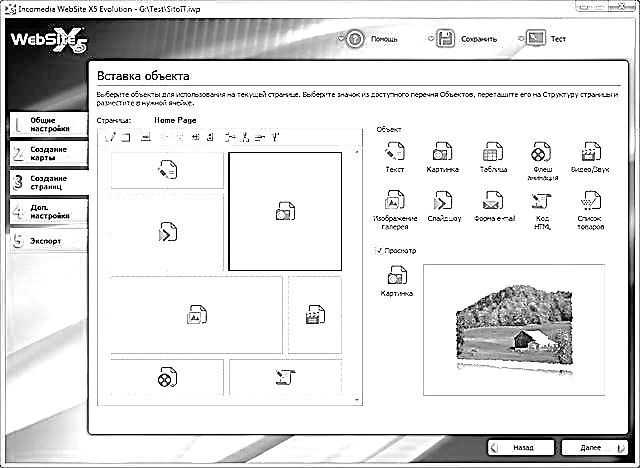Screen dimensions: 640x468
Task: Select the Флеш анимация object icon
Action: click(541, 152)
